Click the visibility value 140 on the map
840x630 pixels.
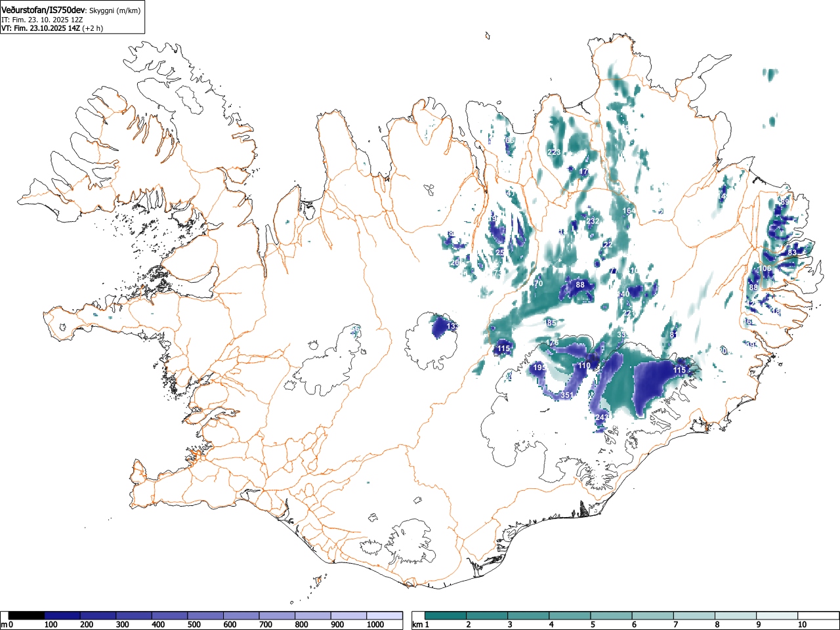(x=623, y=293)
